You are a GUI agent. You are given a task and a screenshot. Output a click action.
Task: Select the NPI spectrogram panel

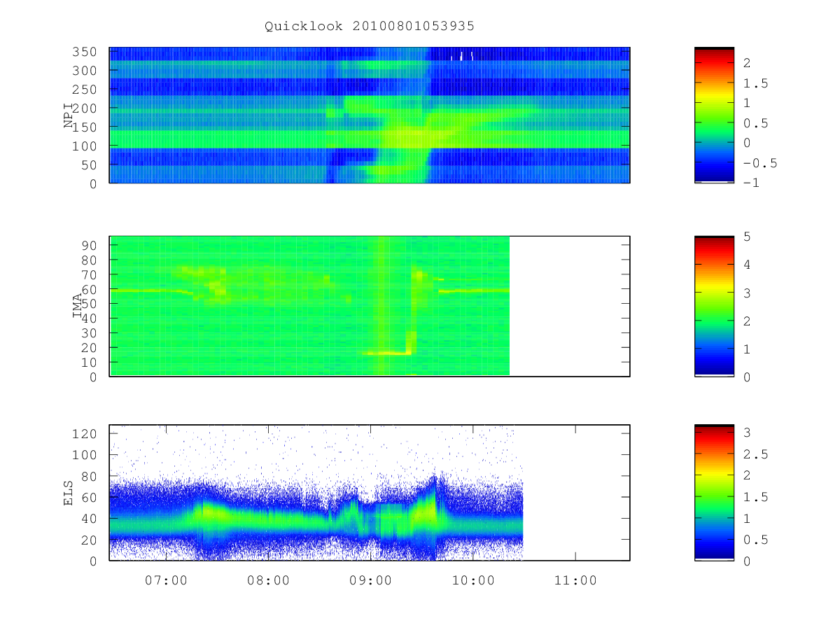coord(370,115)
